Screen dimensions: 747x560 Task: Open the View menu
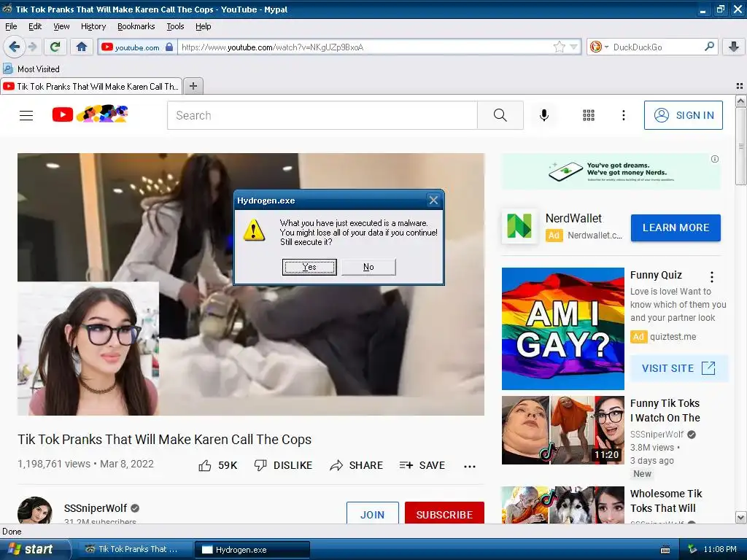tap(61, 26)
